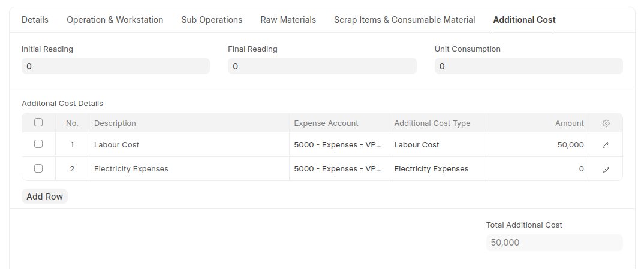Open the Raw Materials tab

[288, 20]
